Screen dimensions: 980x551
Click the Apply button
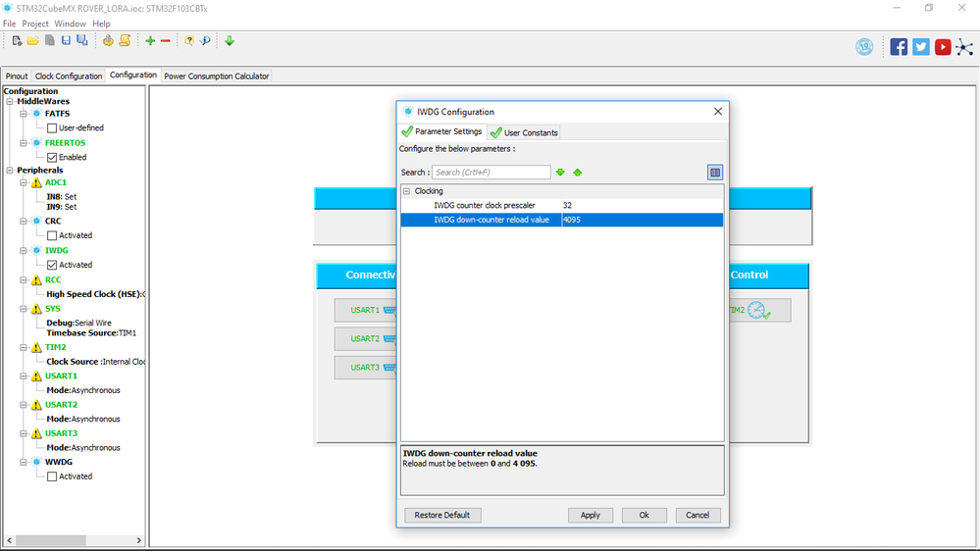coord(590,516)
